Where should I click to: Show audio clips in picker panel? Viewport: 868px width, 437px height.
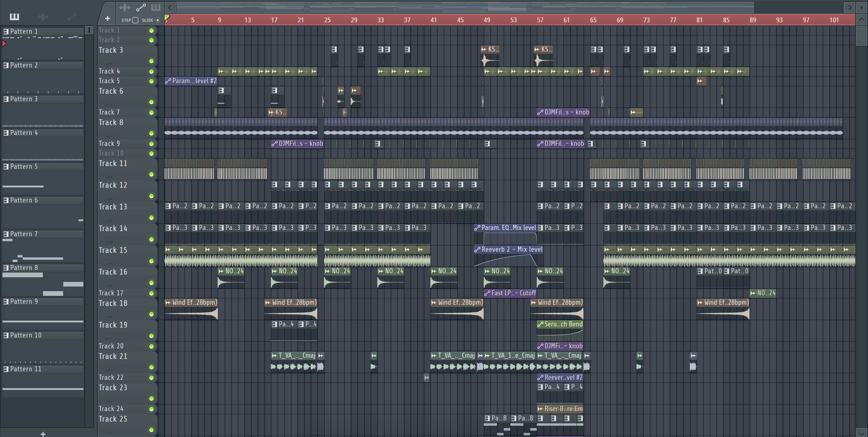click(x=43, y=16)
